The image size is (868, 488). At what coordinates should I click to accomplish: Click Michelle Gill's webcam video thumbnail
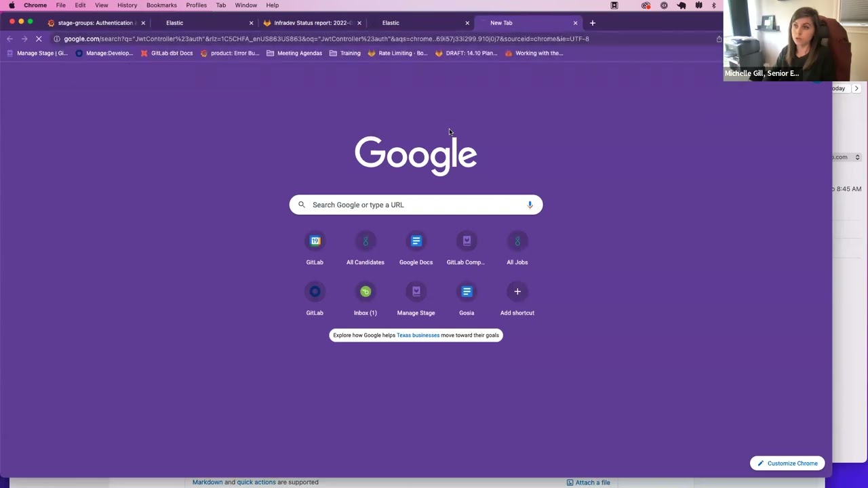click(795, 41)
